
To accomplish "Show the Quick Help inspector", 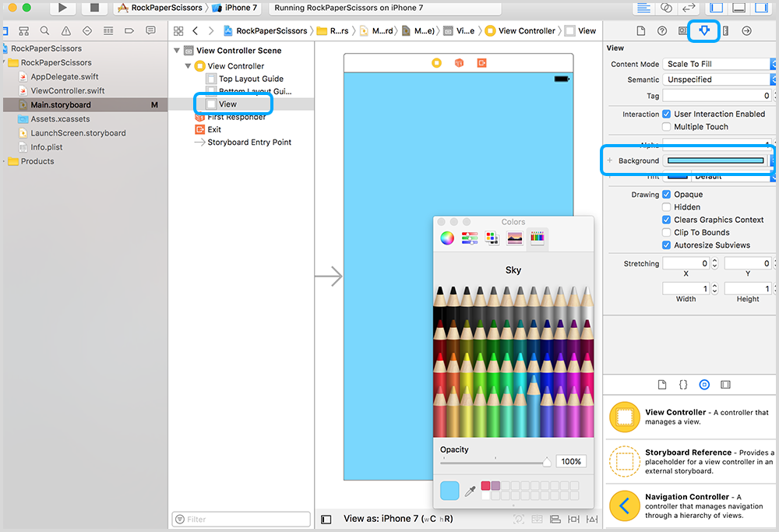I will 662,31.
